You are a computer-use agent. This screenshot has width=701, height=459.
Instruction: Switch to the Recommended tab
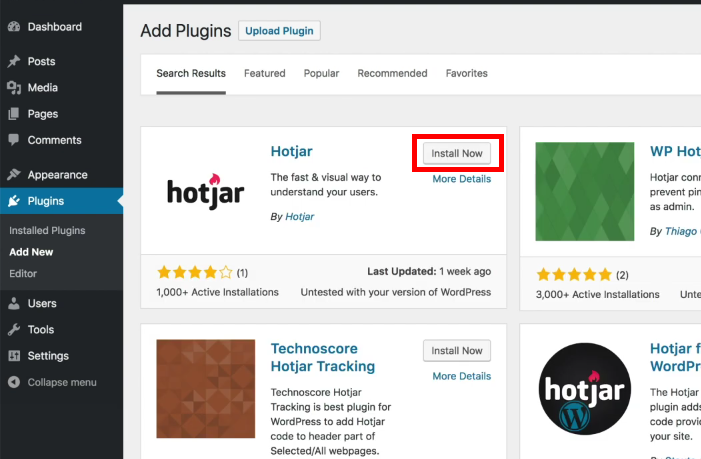[393, 73]
